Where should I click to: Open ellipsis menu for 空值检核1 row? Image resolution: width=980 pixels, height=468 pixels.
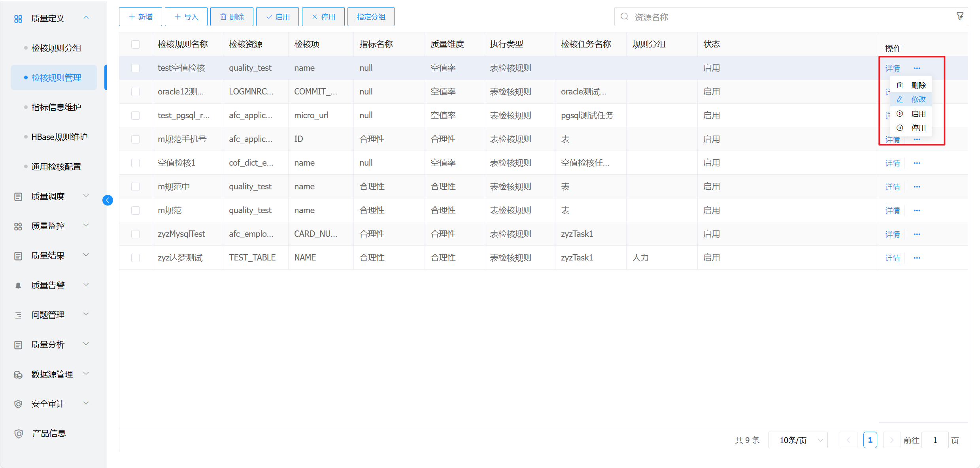(x=917, y=163)
